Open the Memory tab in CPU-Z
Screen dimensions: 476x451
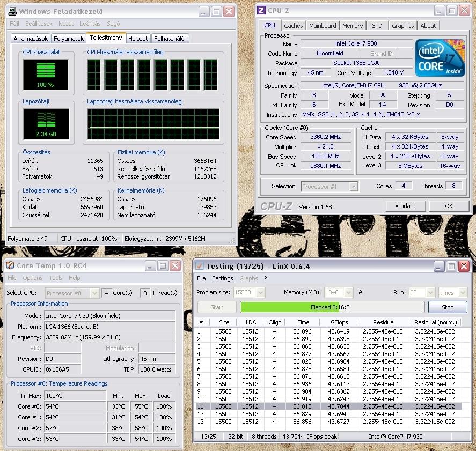pos(353,26)
